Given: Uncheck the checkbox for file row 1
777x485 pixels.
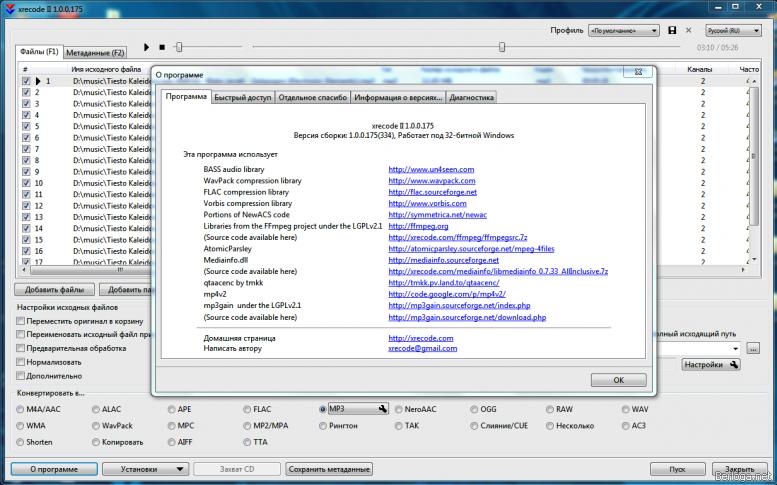Looking at the screenshot, I should point(26,81).
